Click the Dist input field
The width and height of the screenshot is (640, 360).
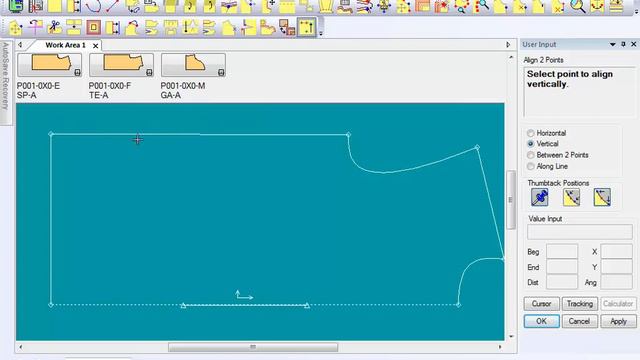point(562,282)
